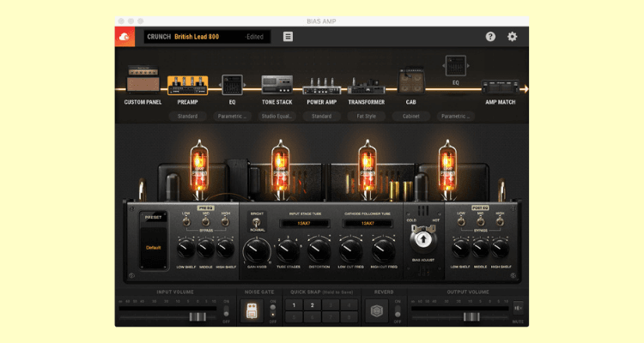
Task: Select the Preamp module icon
Action: [187, 86]
